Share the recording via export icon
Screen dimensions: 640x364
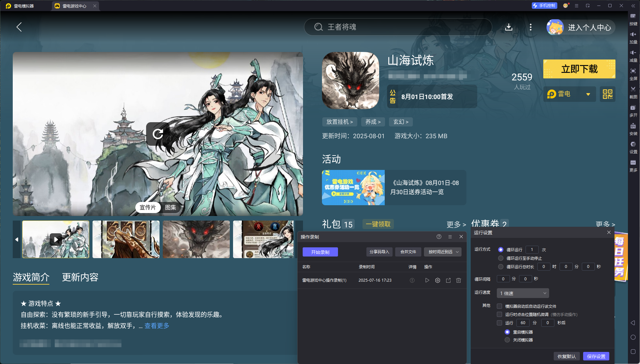(448, 280)
